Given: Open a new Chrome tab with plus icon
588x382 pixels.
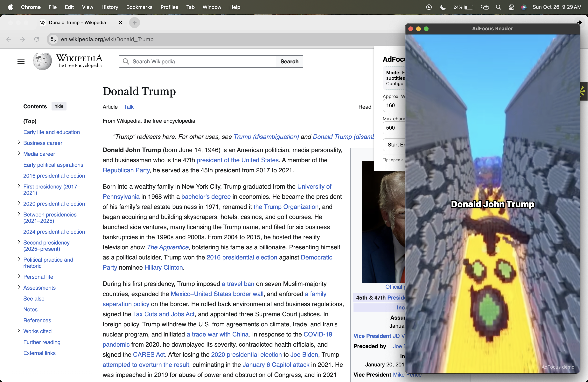Looking at the screenshot, I should click(134, 23).
